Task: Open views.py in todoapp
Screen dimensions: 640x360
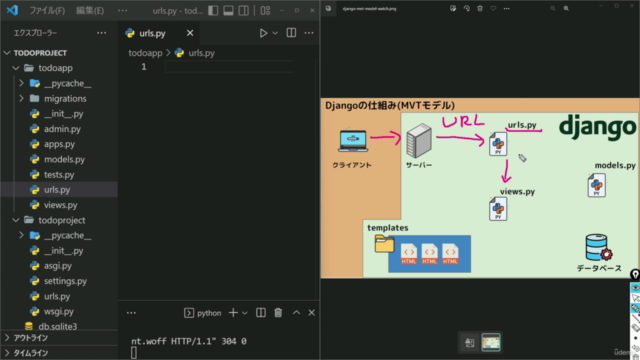Action: tap(59, 205)
